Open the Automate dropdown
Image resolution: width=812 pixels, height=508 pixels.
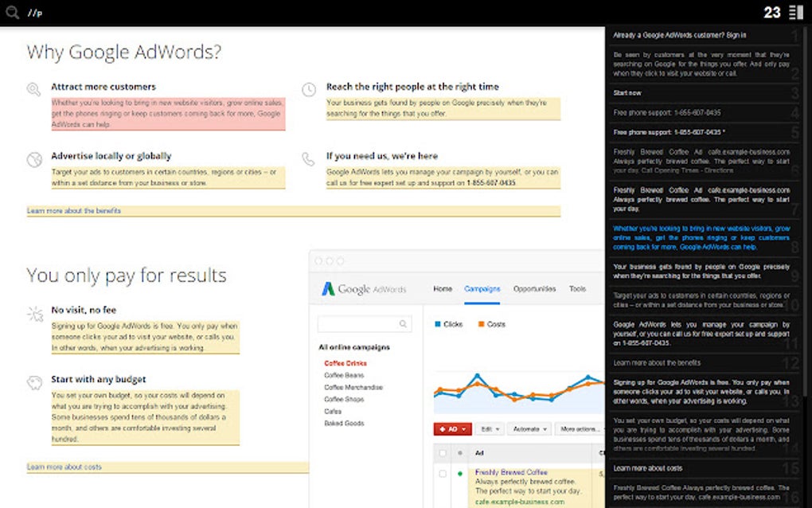(x=528, y=428)
